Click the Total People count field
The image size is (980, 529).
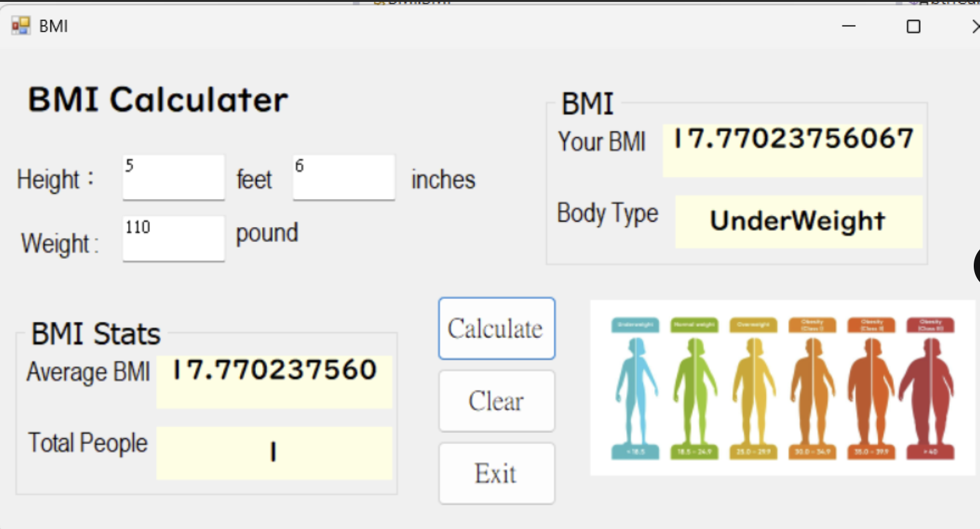click(274, 453)
